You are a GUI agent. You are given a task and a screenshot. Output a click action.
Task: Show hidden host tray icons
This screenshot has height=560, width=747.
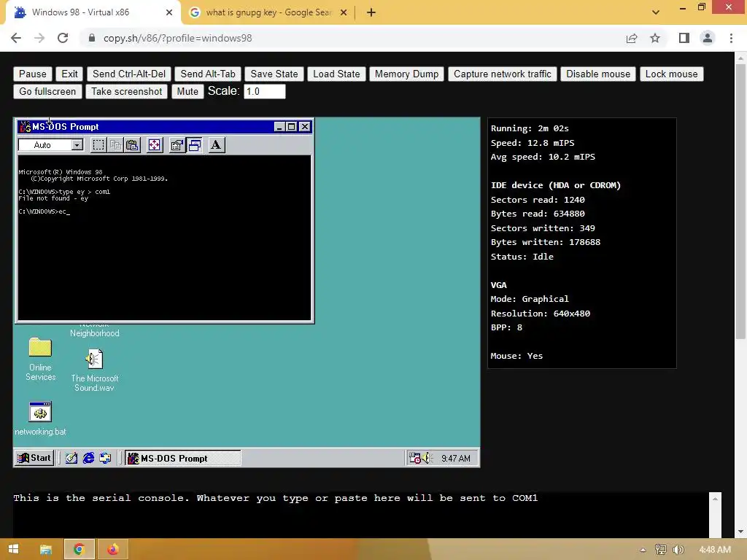click(x=643, y=550)
